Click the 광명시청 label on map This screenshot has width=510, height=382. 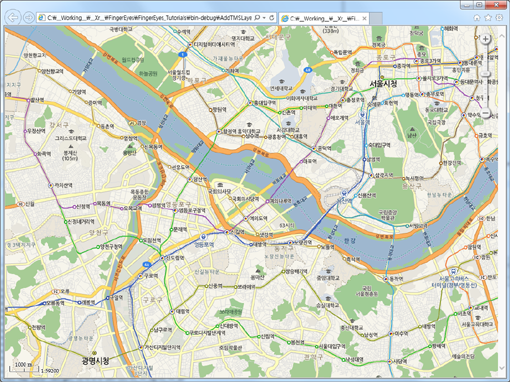pyautogui.click(x=95, y=361)
